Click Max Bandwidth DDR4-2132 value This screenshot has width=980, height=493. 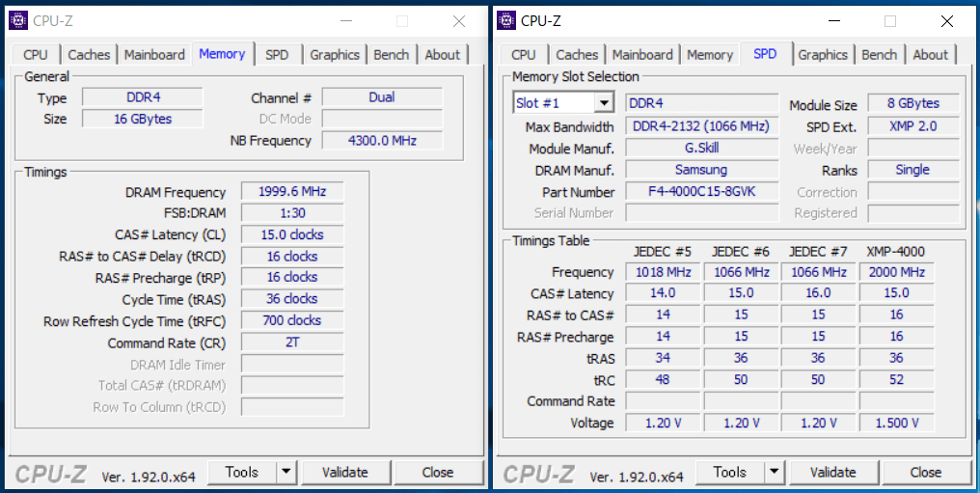click(x=702, y=126)
